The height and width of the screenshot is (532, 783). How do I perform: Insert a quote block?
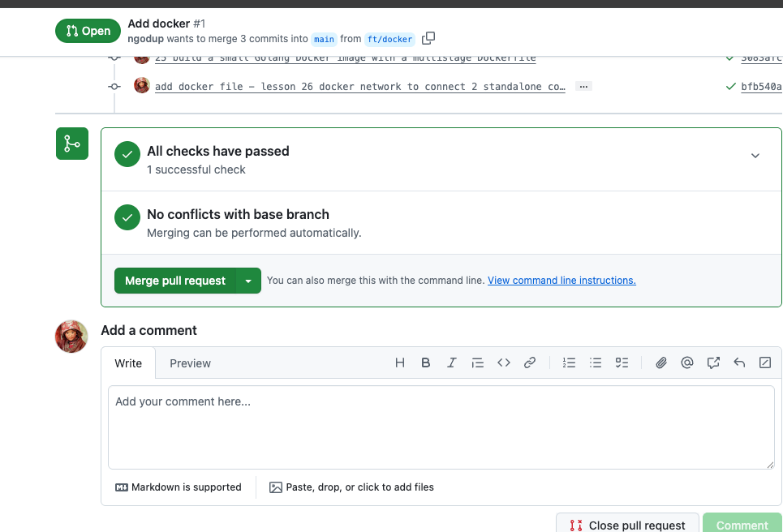tap(478, 363)
